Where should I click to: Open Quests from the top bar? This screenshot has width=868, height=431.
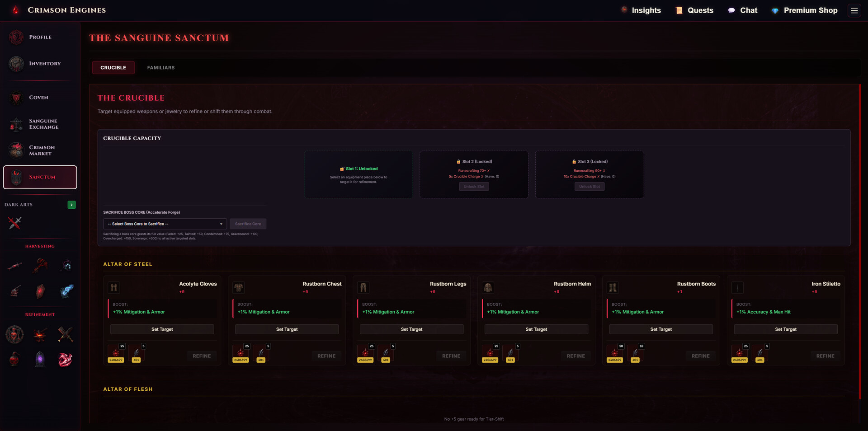(x=694, y=10)
